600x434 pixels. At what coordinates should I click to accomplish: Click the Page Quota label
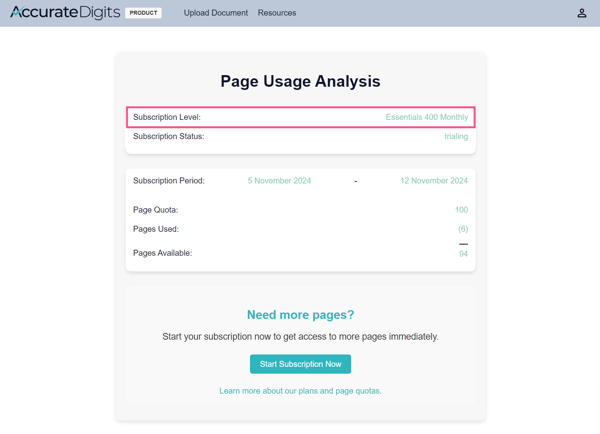click(x=155, y=210)
